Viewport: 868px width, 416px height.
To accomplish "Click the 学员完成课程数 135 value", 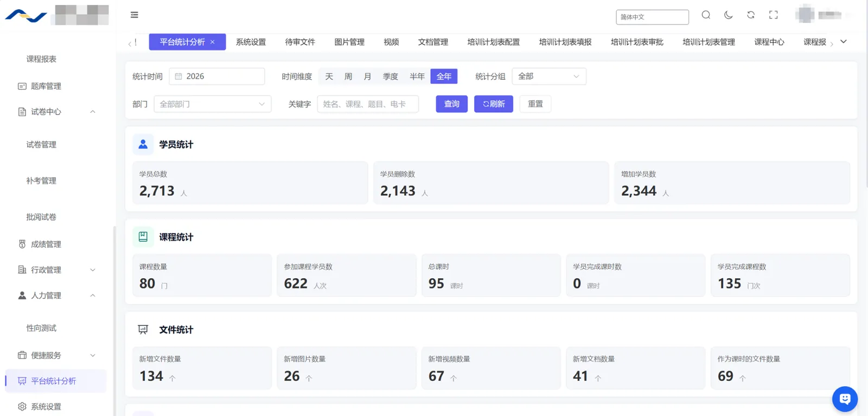I will click(729, 284).
